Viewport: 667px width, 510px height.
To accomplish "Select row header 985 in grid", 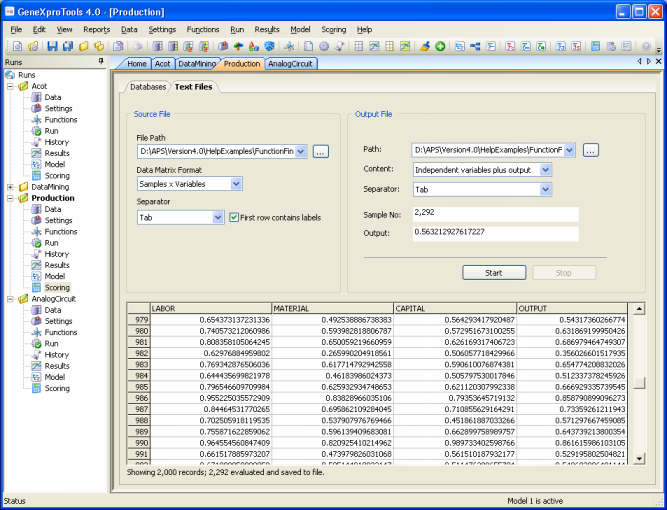I will click(139, 387).
